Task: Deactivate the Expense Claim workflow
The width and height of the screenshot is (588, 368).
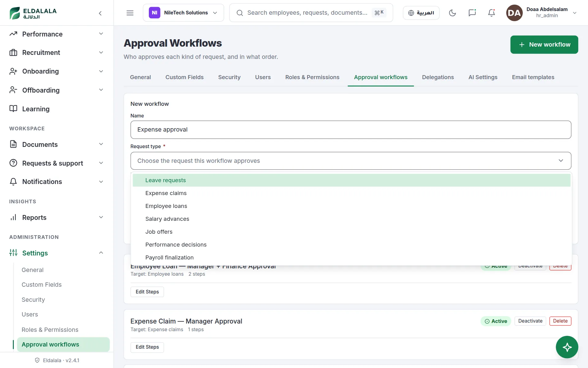Action: [530, 321]
